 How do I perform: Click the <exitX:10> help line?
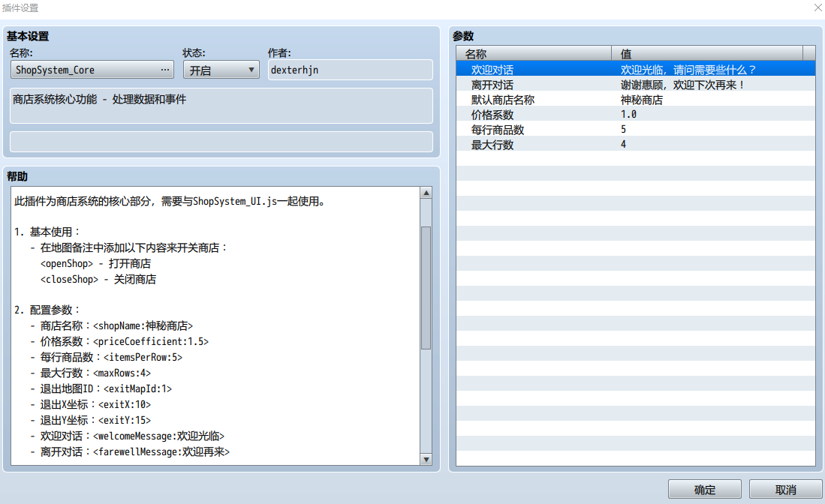tap(90, 405)
